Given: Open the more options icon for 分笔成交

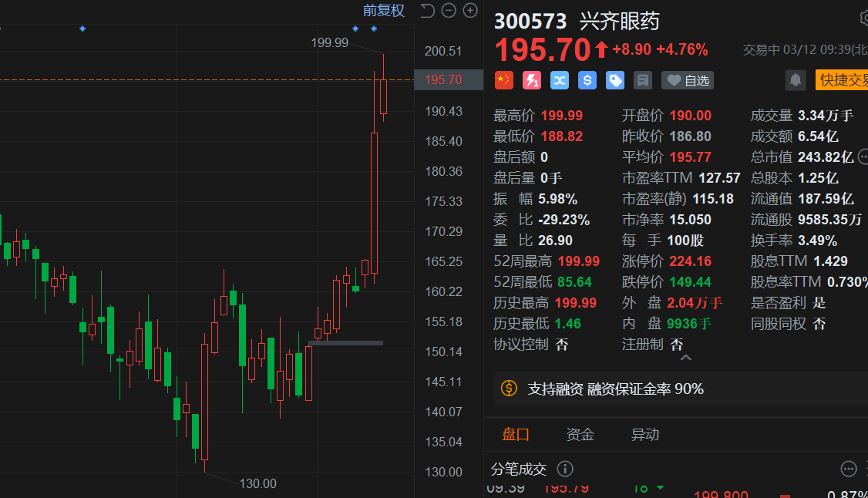Looking at the screenshot, I should (849, 469).
